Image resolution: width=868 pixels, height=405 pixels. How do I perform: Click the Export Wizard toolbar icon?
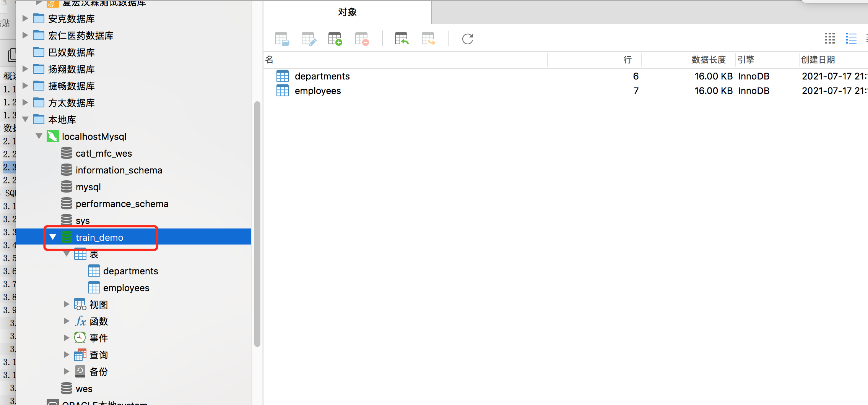428,39
